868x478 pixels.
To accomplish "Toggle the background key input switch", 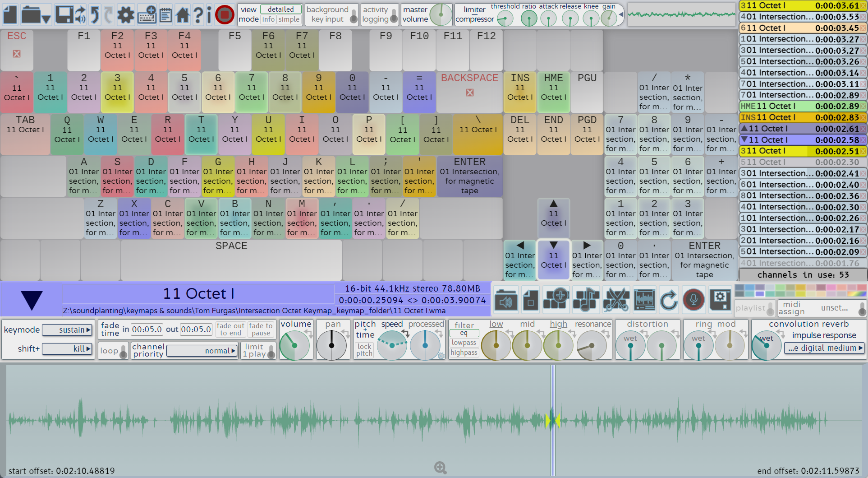I will (354, 16).
